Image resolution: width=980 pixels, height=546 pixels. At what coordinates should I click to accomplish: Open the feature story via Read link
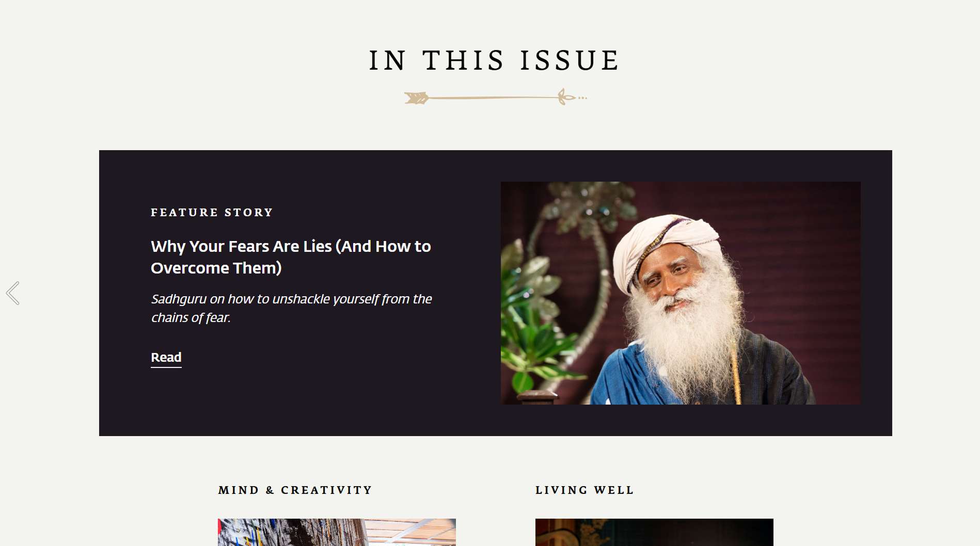[166, 358]
